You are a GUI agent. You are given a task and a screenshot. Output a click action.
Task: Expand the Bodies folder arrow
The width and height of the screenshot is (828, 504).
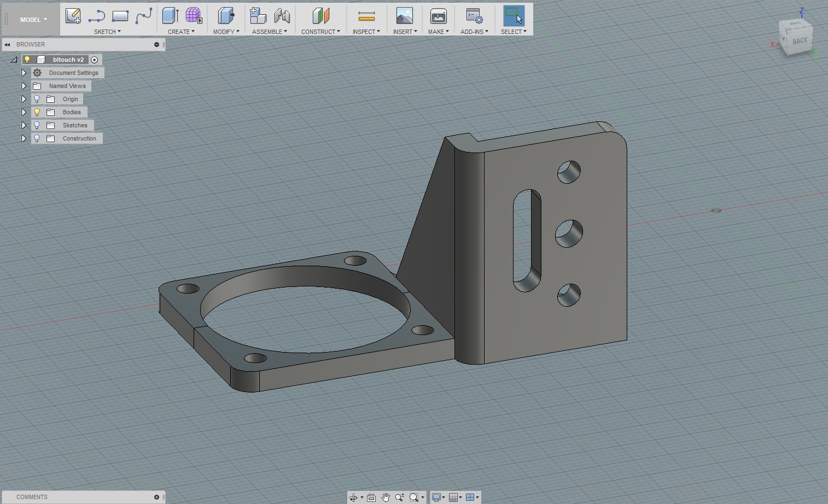pos(24,112)
